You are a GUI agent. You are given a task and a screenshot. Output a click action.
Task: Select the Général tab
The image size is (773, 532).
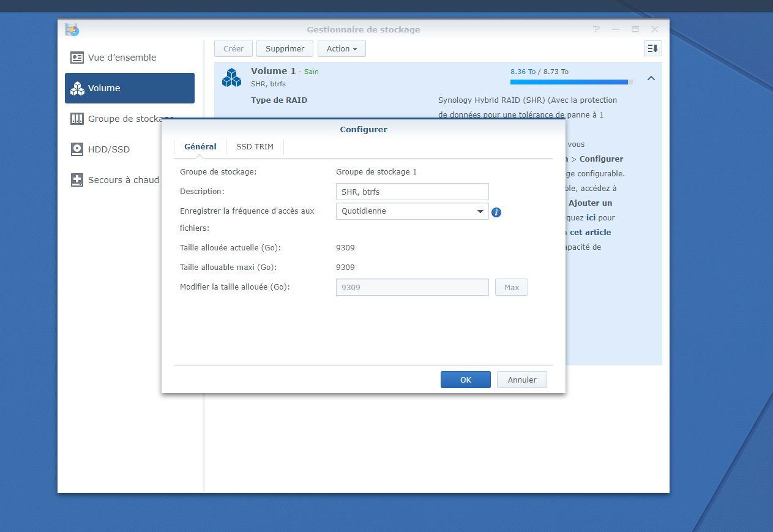point(200,147)
